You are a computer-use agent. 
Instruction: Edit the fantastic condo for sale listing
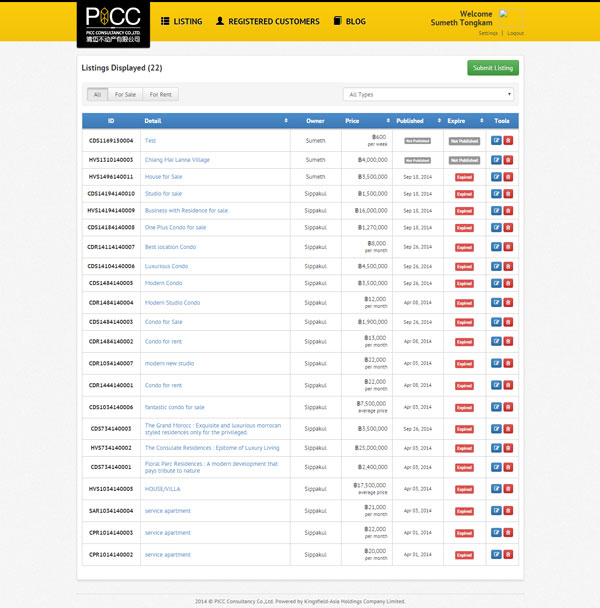pyautogui.click(x=496, y=407)
